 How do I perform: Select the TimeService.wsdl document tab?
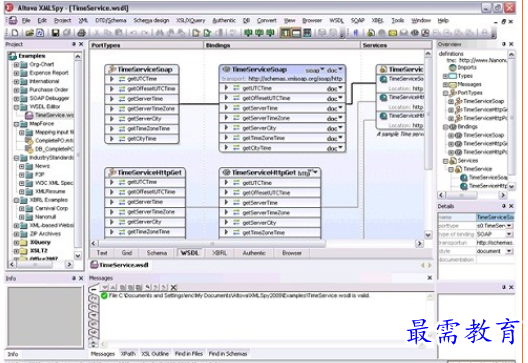(x=120, y=265)
